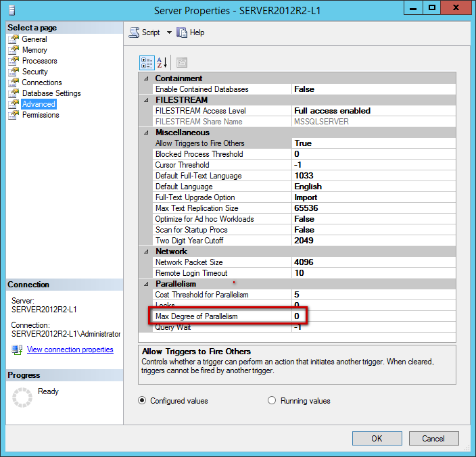The width and height of the screenshot is (476, 457).
Task: Sort properties alphabetically with A-Z icon
Action: pyautogui.click(x=162, y=63)
